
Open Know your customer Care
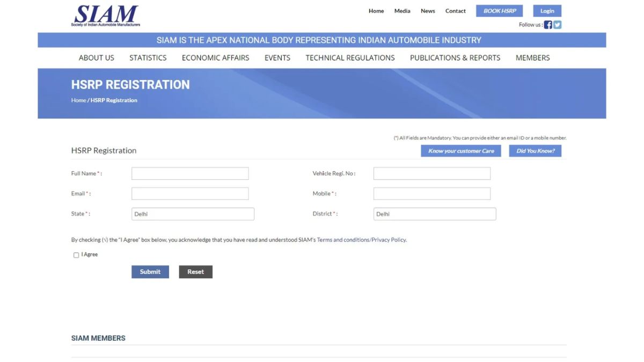tap(460, 151)
